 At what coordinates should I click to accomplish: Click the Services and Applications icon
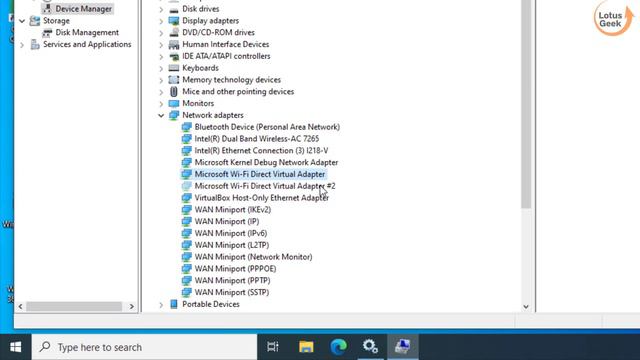click(35, 44)
